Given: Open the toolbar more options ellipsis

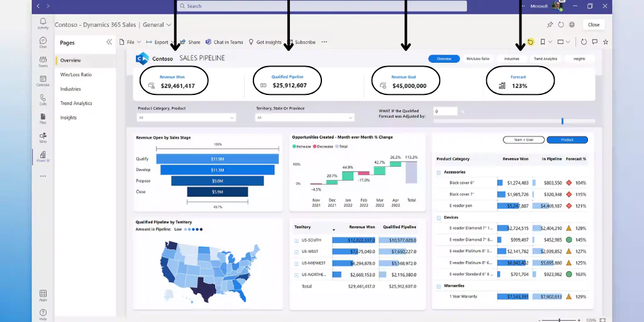Looking at the screenshot, I should [324, 42].
